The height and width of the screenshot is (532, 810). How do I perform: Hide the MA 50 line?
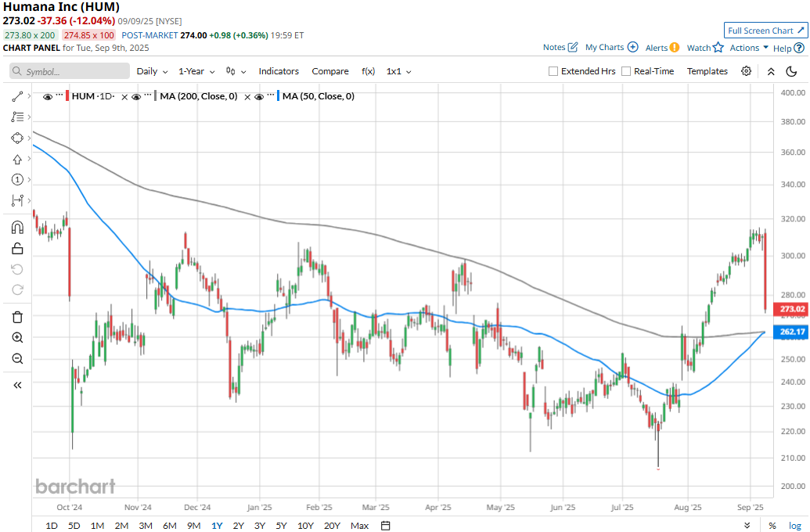pyautogui.click(x=259, y=96)
